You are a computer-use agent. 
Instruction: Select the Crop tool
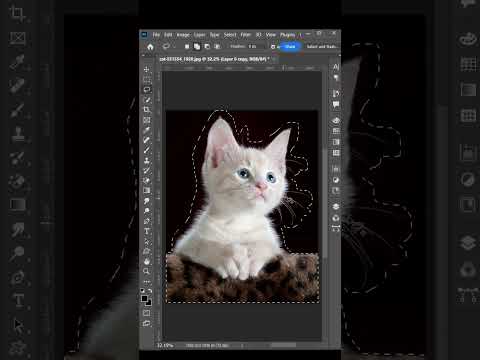click(147, 109)
